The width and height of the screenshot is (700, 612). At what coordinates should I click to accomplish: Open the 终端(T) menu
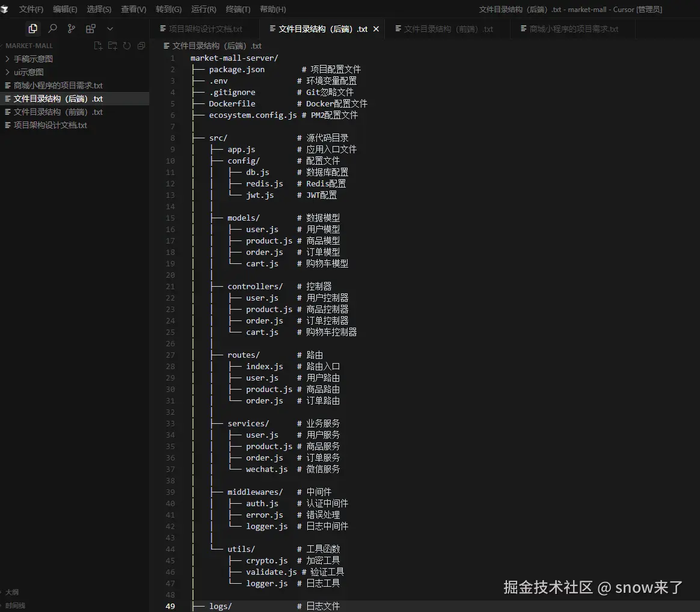click(238, 9)
